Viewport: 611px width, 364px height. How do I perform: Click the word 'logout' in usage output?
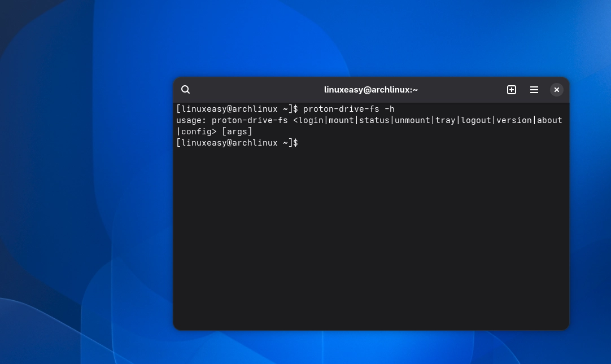[476, 120]
